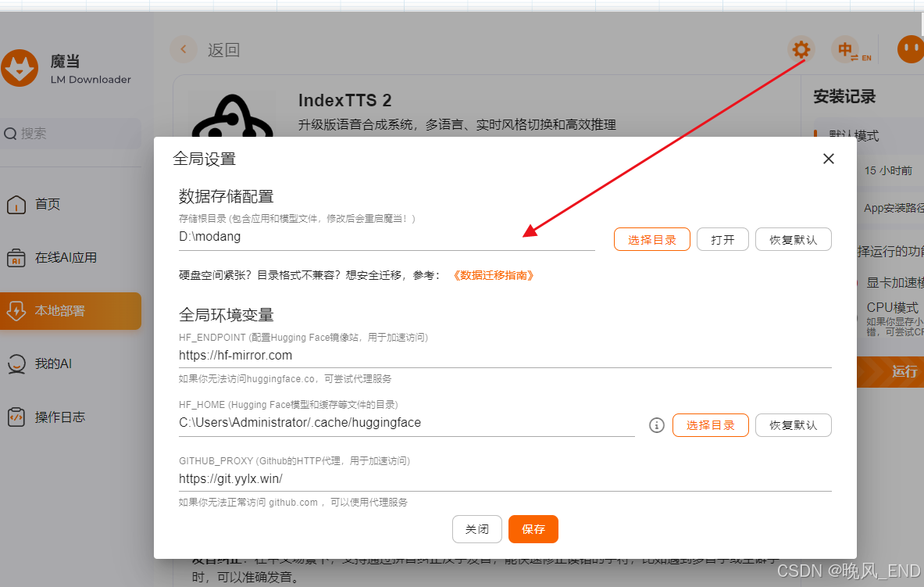
Task: Click the 在线AI应用 sidebar icon
Action: pyautogui.click(x=16, y=258)
